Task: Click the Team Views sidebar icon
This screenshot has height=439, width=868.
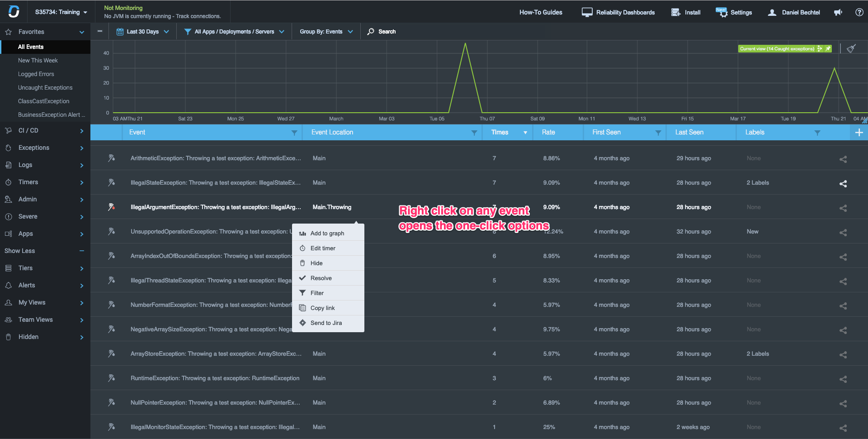Action: coord(8,320)
